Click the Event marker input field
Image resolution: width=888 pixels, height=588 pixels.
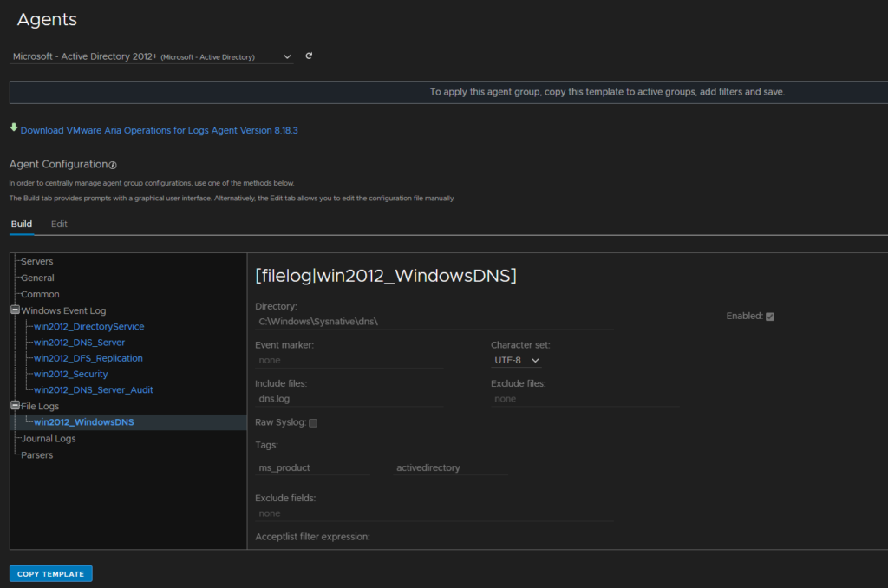(349, 360)
